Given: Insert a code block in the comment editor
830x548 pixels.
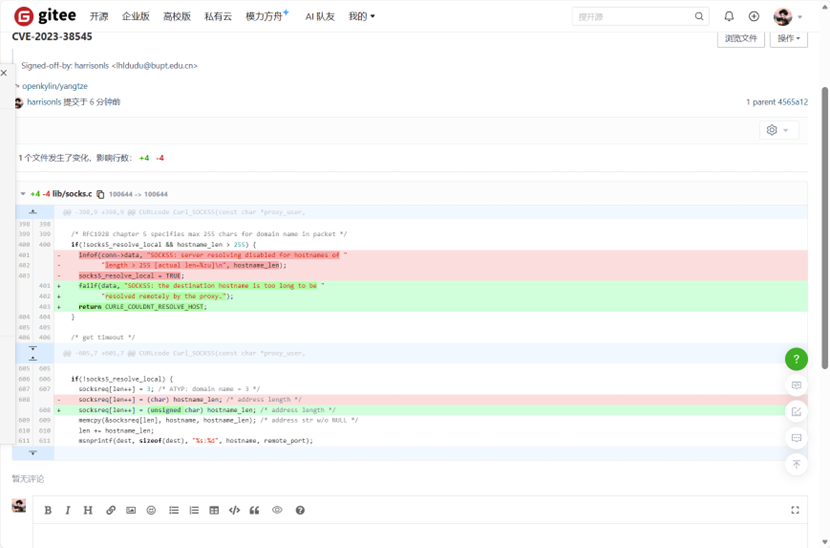Looking at the screenshot, I should (234, 510).
